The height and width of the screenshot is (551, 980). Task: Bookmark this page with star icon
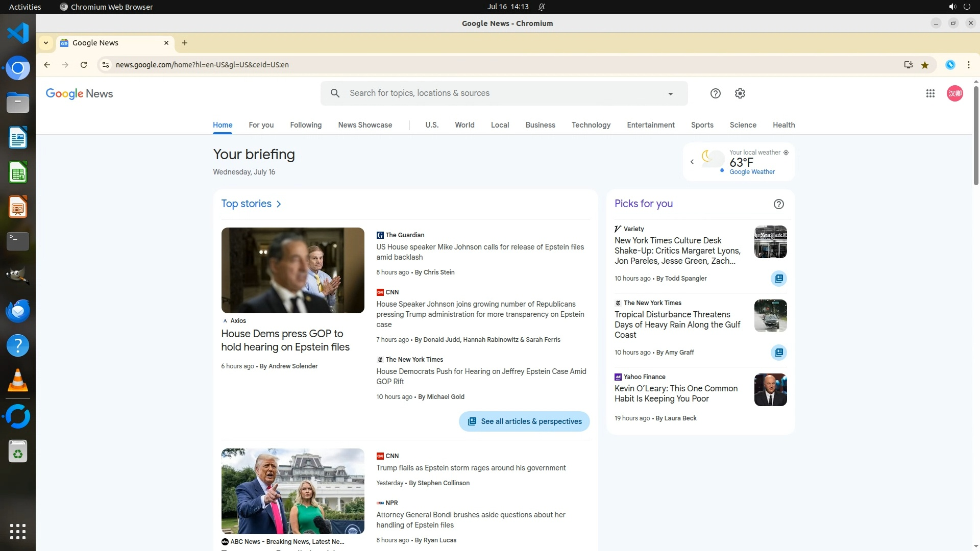(924, 65)
